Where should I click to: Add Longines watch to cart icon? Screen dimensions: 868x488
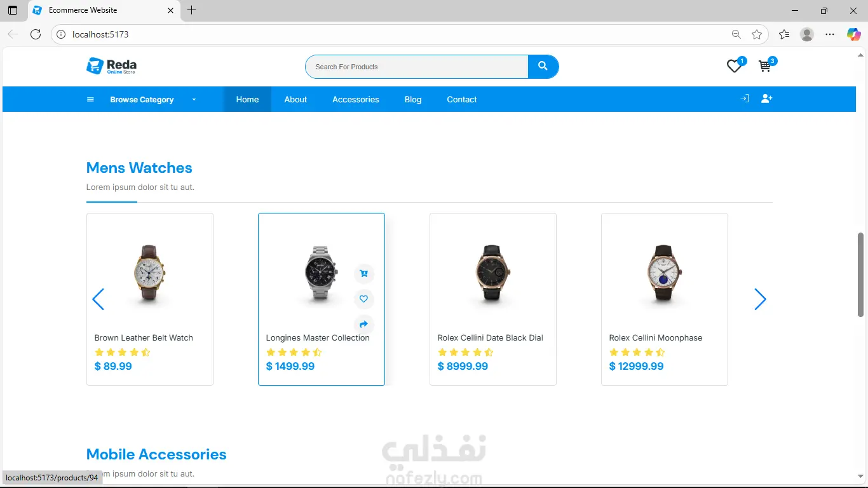tap(364, 274)
